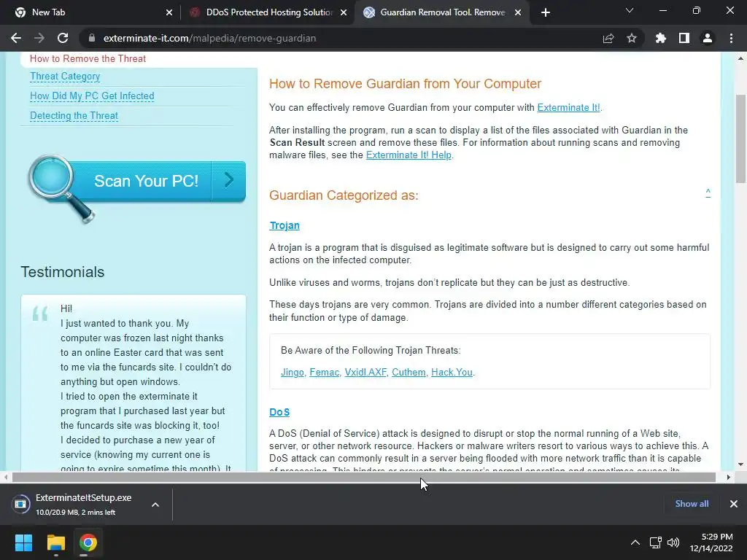Open the Detecting the Threat link
This screenshot has height=560, width=747.
pos(74,116)
